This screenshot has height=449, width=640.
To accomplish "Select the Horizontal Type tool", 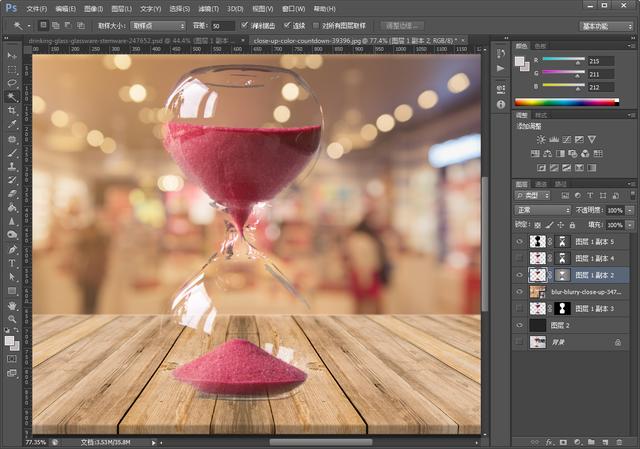I will coord(12,263).
